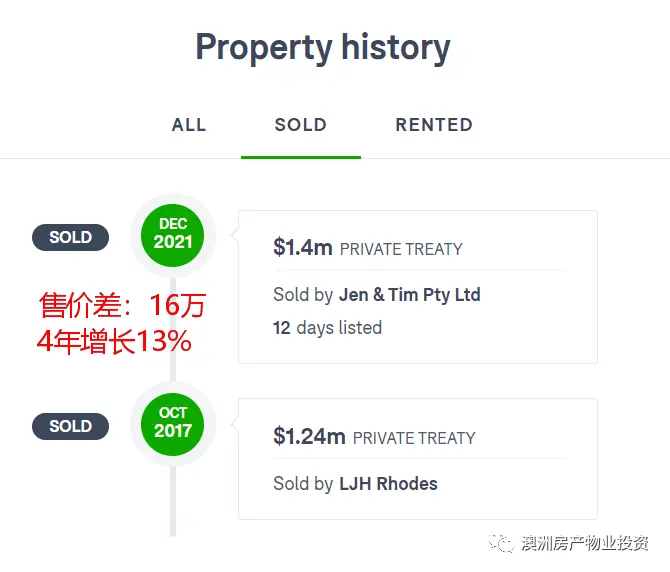
Task: Open the RENTED tab
Action: point(434,125)
